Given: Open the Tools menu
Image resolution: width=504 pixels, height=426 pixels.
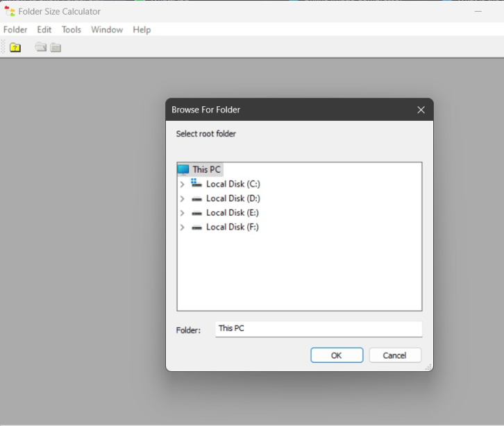Looking at the screenshot, I should [x=72, y=30].
